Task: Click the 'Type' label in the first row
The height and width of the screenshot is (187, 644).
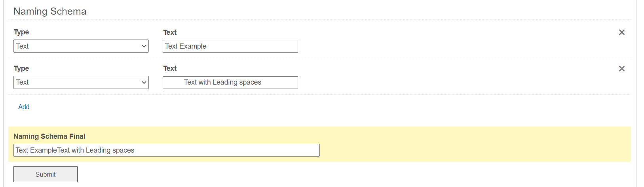Action: click(x=21, y=32)
